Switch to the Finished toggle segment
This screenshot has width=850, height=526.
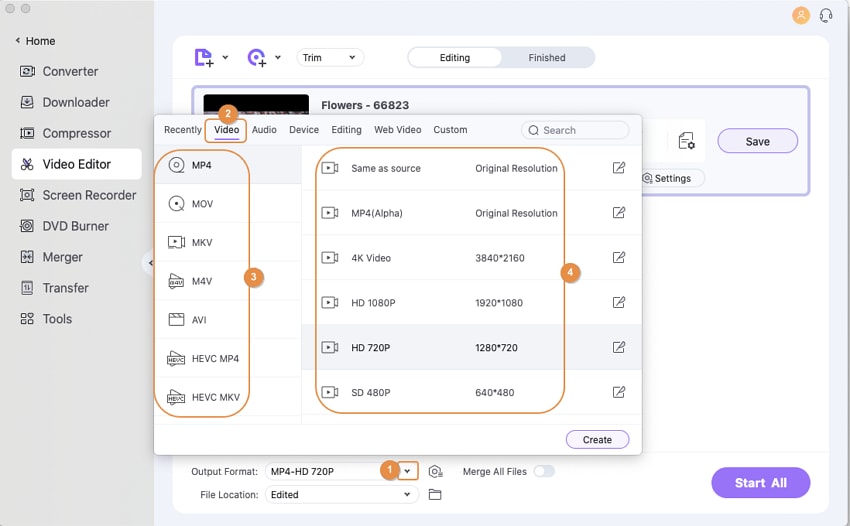click(x=547, y=58)
